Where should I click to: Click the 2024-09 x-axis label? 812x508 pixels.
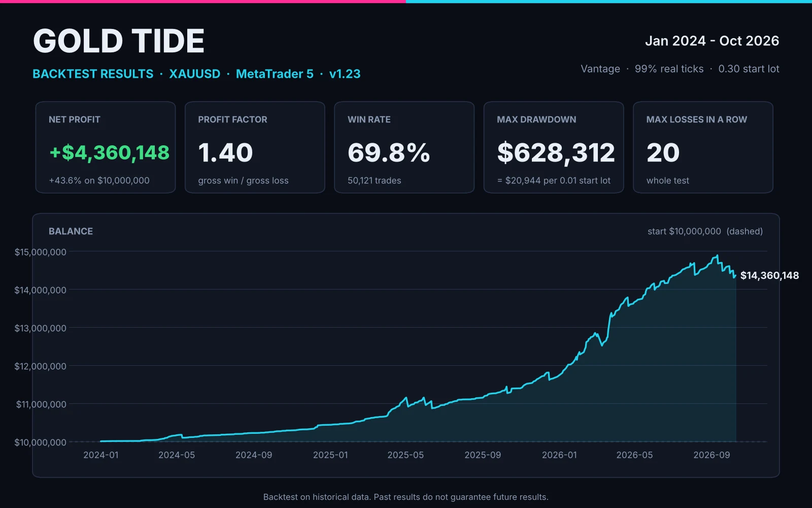tap(254, 455)
